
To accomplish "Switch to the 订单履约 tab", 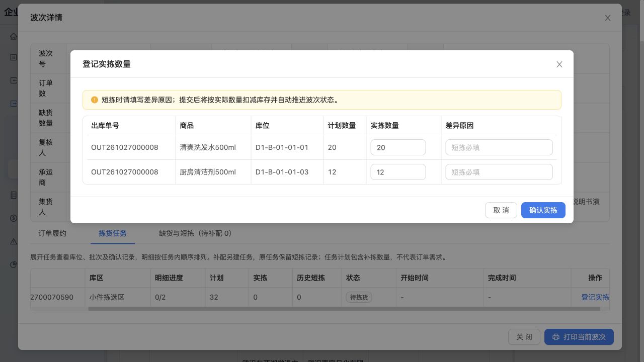I will point(52,233).
